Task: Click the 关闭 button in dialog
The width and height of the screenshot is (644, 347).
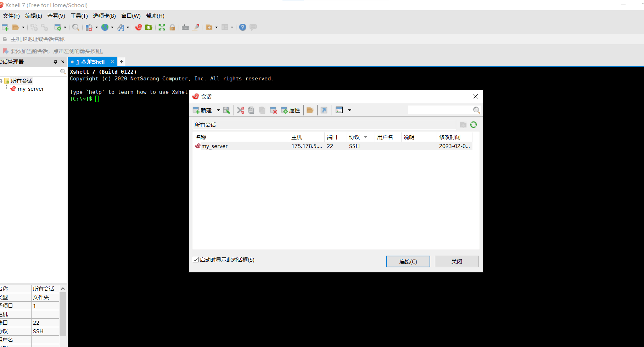Action: click(x=457, y=261)
